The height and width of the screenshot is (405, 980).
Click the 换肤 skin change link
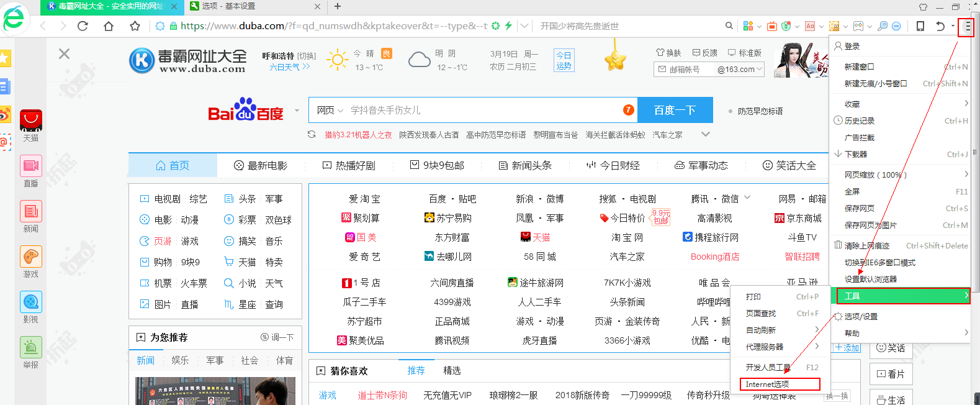click(x=668, y=53)
